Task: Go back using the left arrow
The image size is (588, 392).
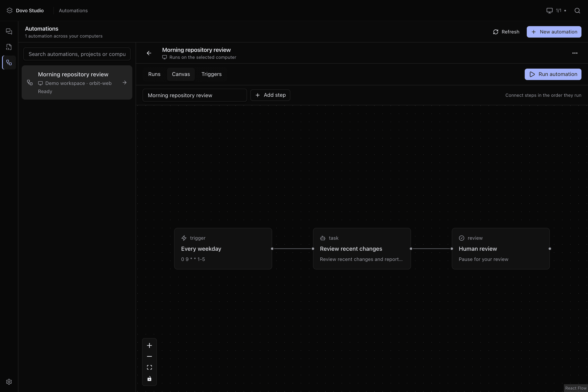Action: coord(149,53)
